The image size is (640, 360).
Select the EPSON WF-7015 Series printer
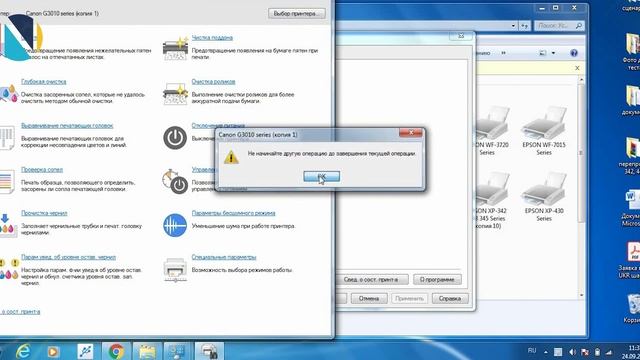coord(544,131)
